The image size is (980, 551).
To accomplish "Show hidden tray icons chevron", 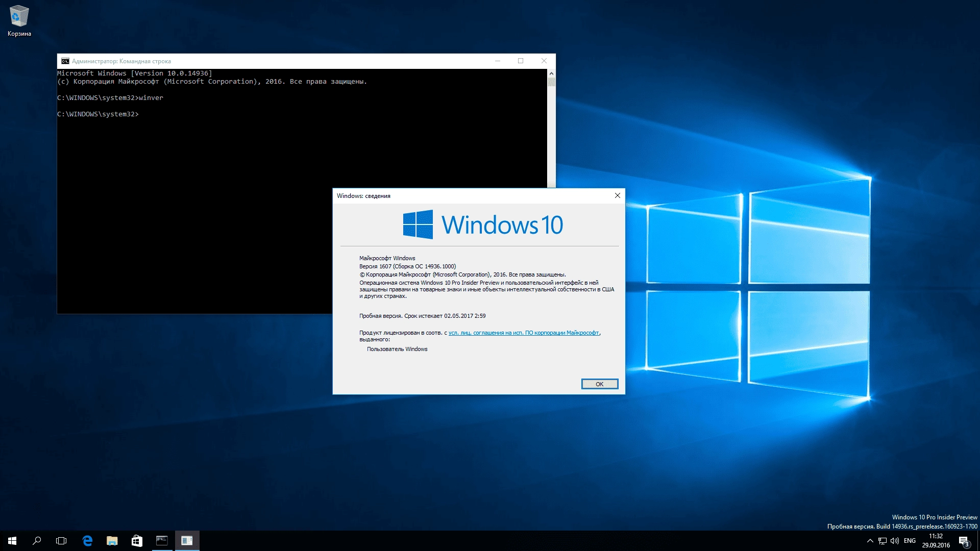I will [x=870, y=541].
